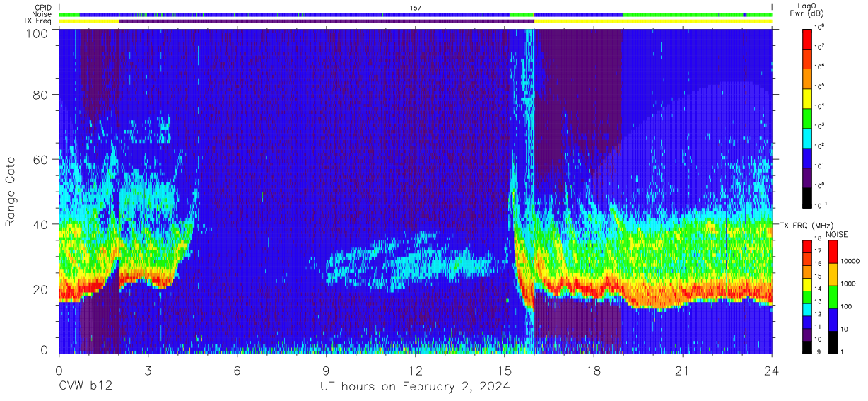Screen dimensions: 868x401
Task: Pick the blue segment of NOISE colorbar
Action: click(x=833, y=318)
